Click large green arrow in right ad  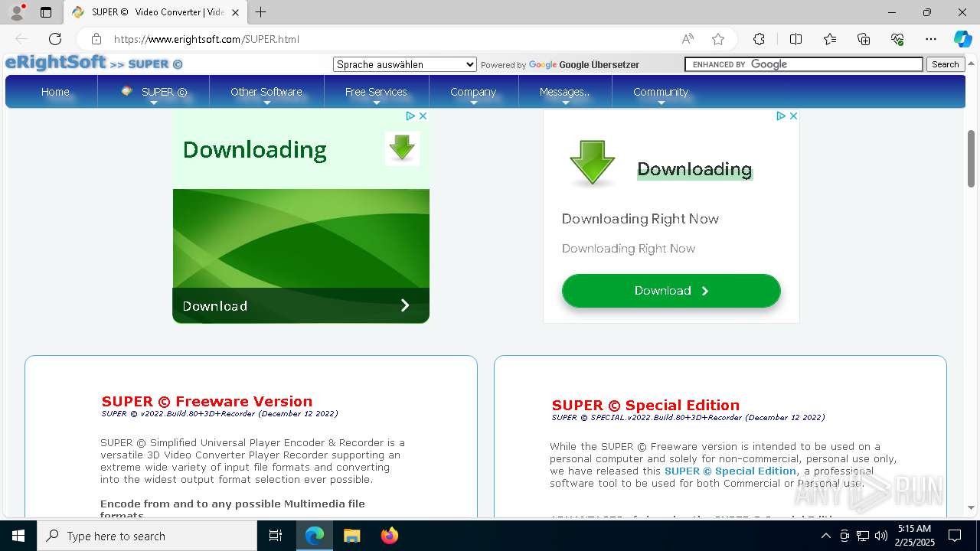592,162
